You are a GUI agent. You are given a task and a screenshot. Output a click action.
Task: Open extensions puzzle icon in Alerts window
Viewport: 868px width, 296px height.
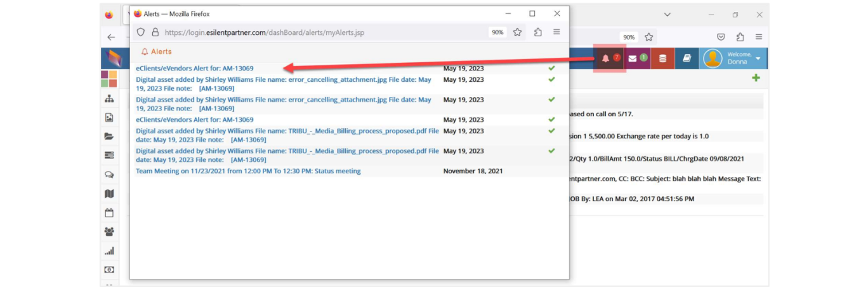(538, 32)
